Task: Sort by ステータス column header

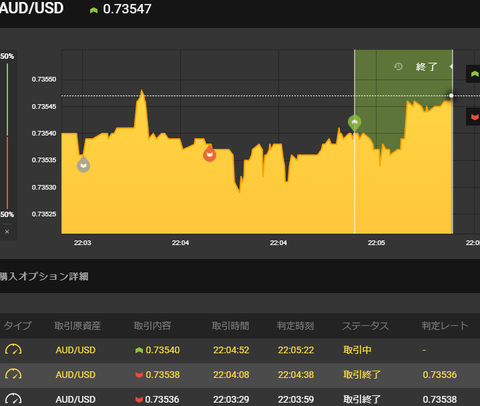Action: (x=365, y=326)
